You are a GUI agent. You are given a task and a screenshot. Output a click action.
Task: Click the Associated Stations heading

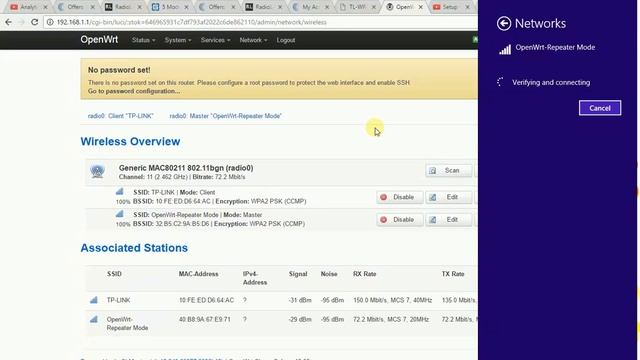pos(134,248)
